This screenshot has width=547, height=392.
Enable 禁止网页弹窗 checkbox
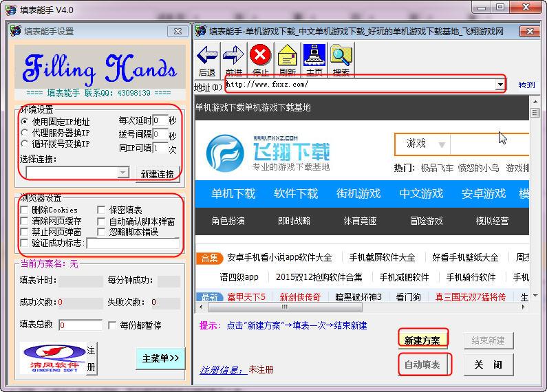point(24,232)
